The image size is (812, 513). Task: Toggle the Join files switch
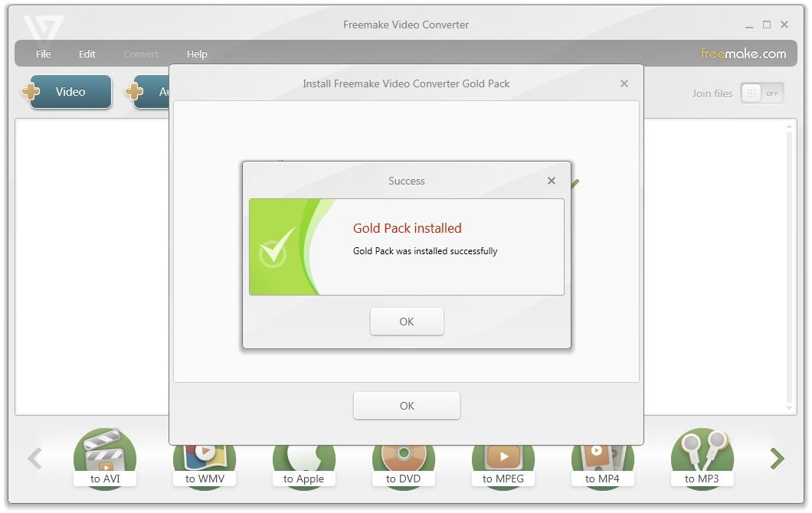click(x=761, y=93)
